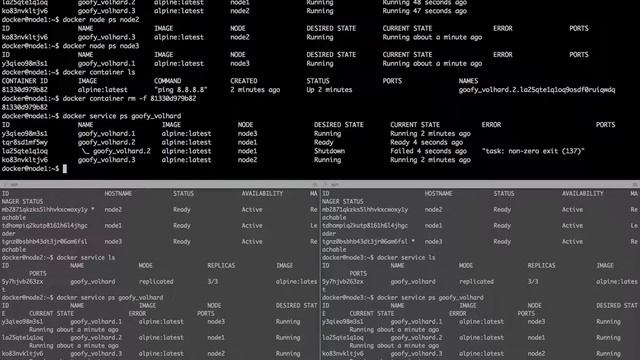Select node ID mb2871qkzks5lhhvkxcwoxy1y in node2 pane
640x360 pixels.
pyautogui.click(x=44, y=209)
